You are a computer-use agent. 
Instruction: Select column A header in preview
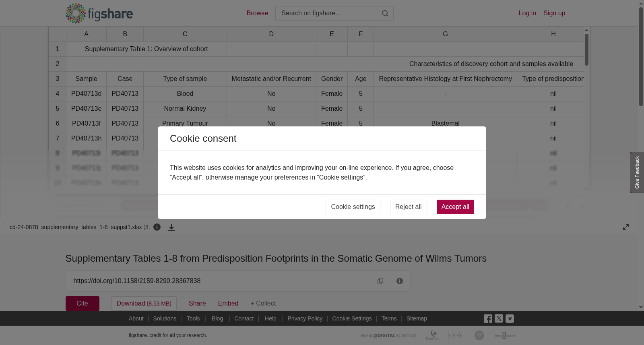86,34
